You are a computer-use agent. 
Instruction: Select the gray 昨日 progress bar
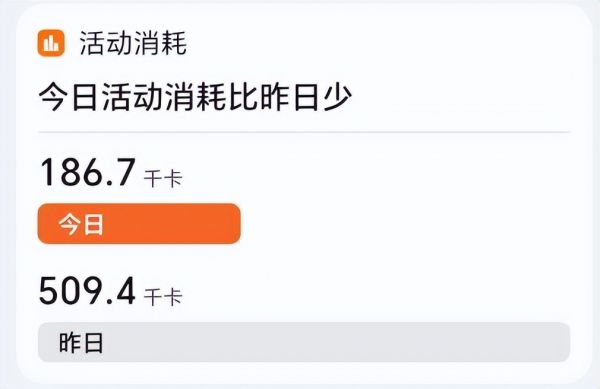304,342
